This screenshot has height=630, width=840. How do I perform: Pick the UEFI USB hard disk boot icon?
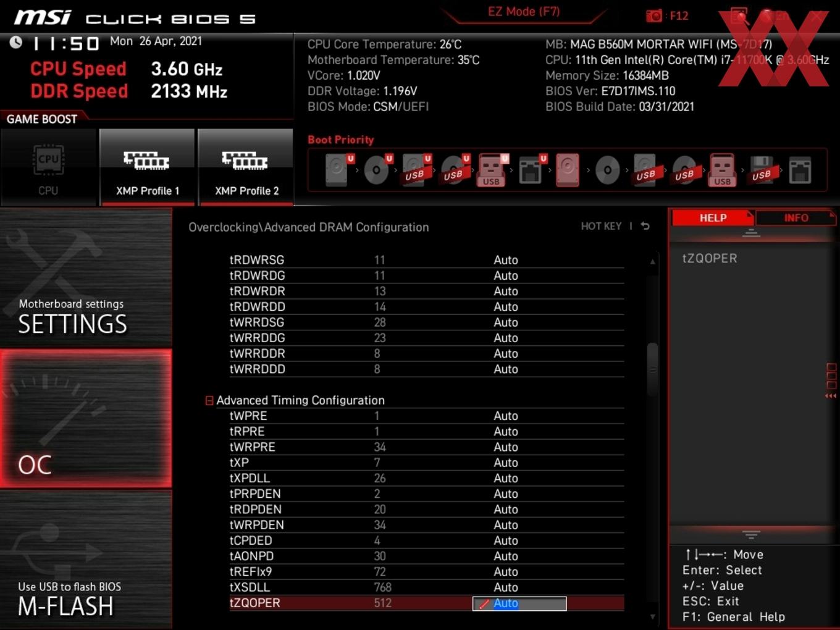tap(416, 170)
